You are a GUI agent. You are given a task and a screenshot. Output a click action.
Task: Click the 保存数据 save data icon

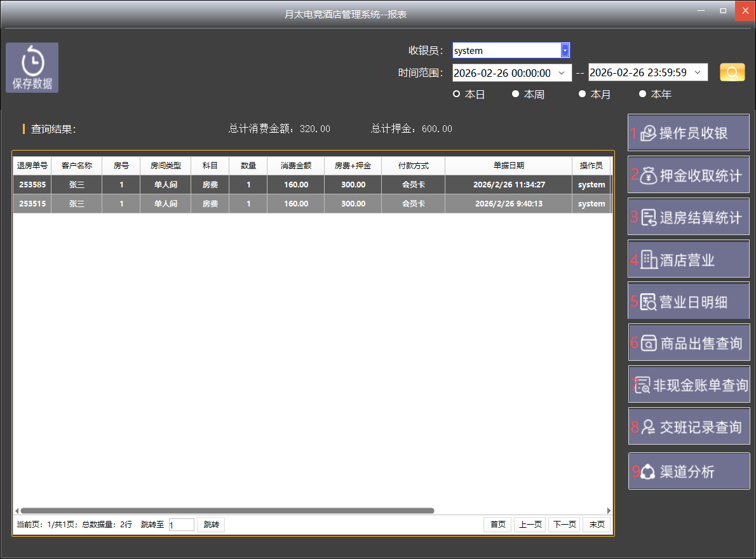32,67
